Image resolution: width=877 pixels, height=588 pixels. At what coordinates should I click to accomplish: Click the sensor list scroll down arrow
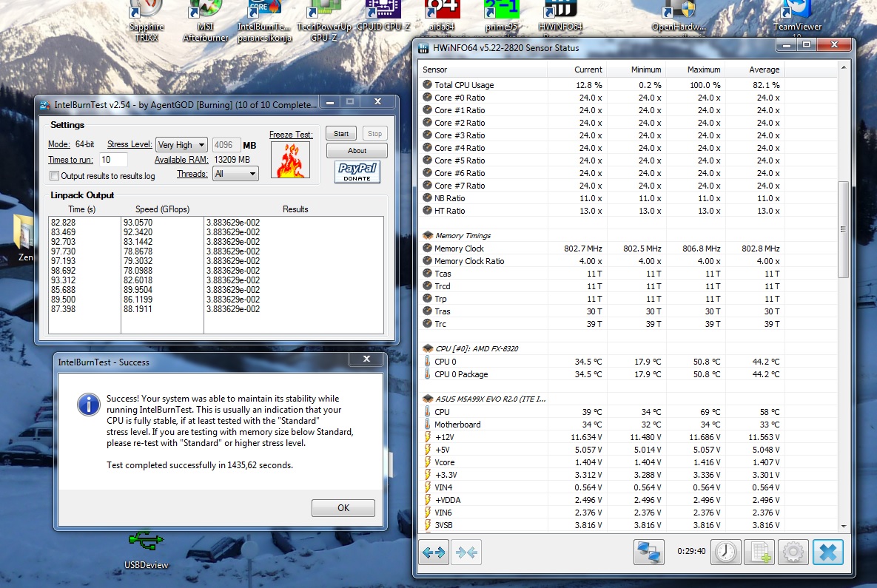(x=844, y=526)
